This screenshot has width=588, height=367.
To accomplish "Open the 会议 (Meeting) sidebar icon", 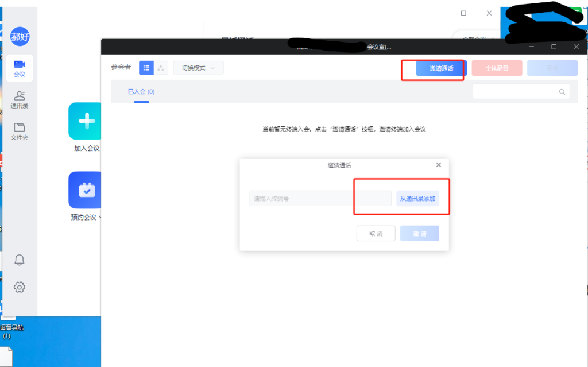I will pos(20,68).
